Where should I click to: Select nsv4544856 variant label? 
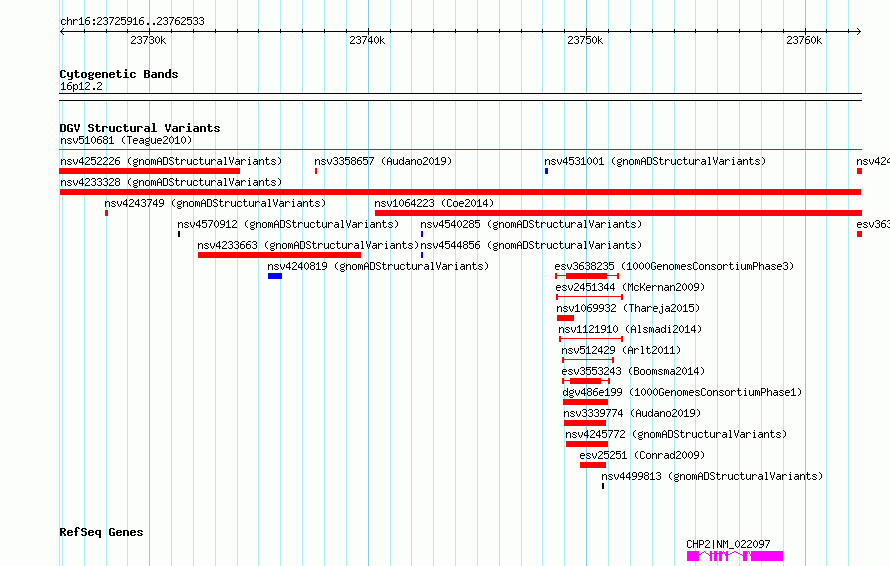click(531, 245)
